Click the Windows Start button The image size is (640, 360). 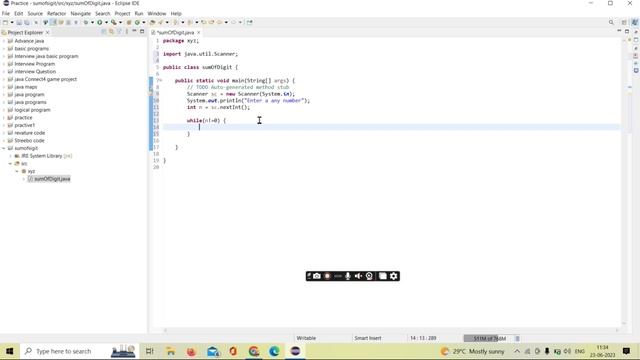coord(9,351)
